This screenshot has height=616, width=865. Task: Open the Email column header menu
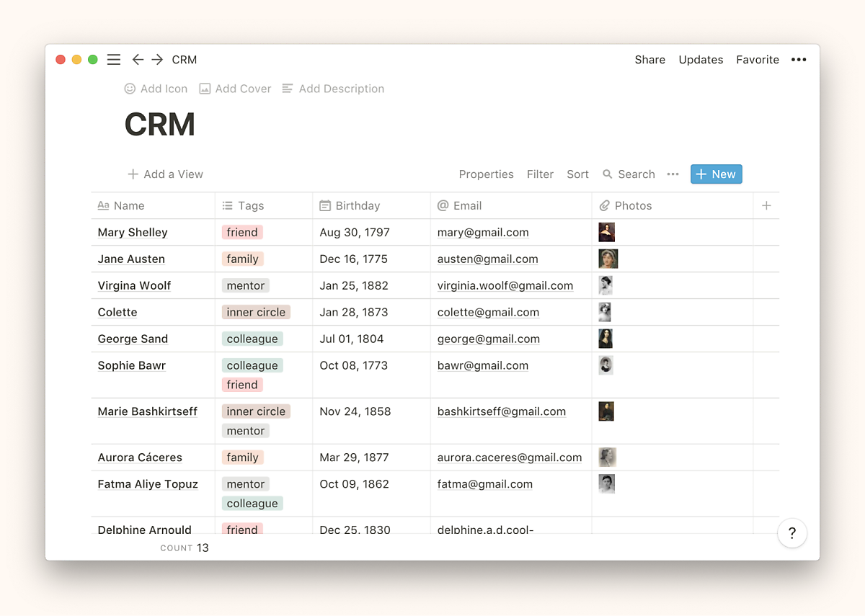point(511,206)
